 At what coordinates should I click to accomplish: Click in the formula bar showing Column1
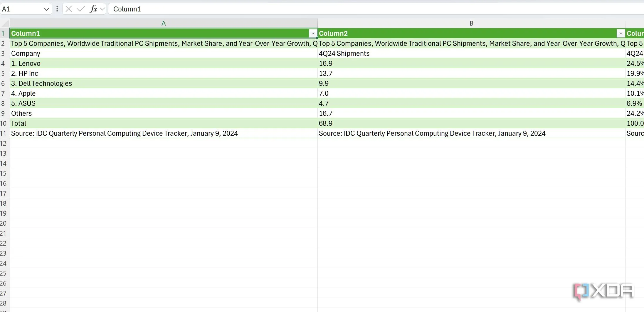click(352, 9)
